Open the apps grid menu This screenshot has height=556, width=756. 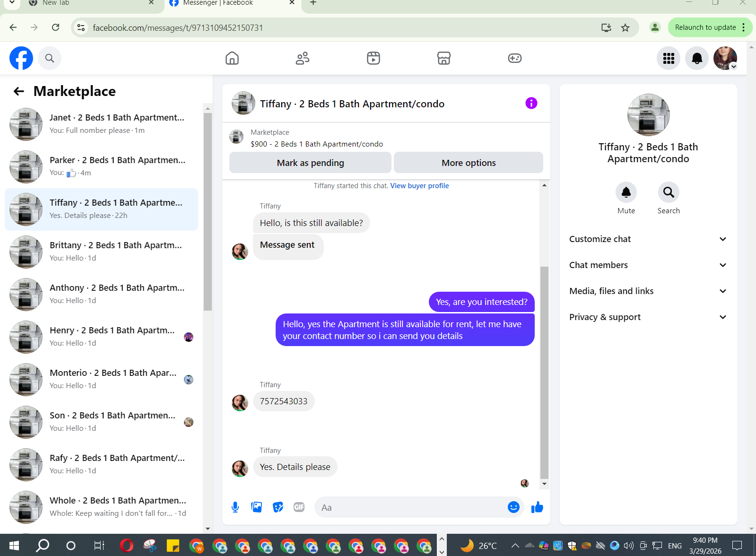pyautogui.click(x=669, y=58)
